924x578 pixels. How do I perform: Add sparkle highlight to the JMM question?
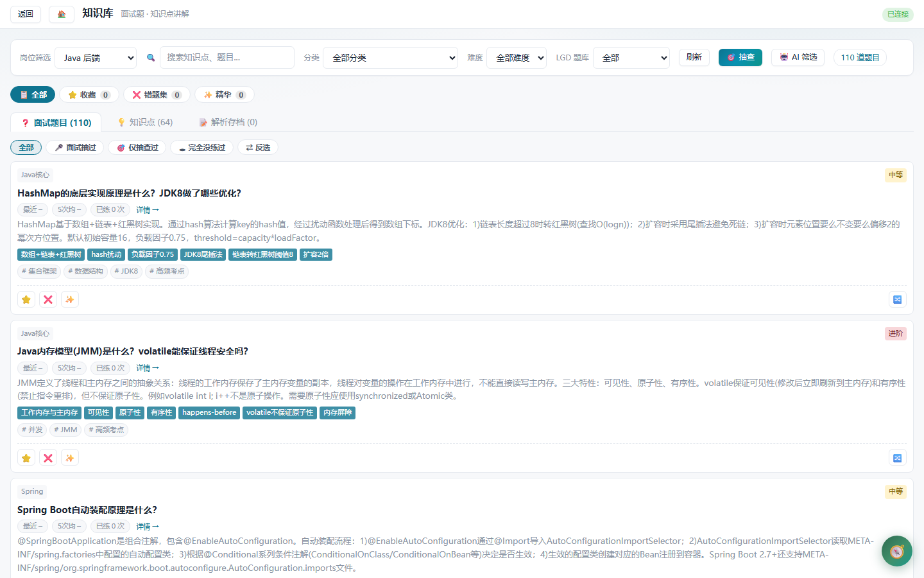(70, 458)
